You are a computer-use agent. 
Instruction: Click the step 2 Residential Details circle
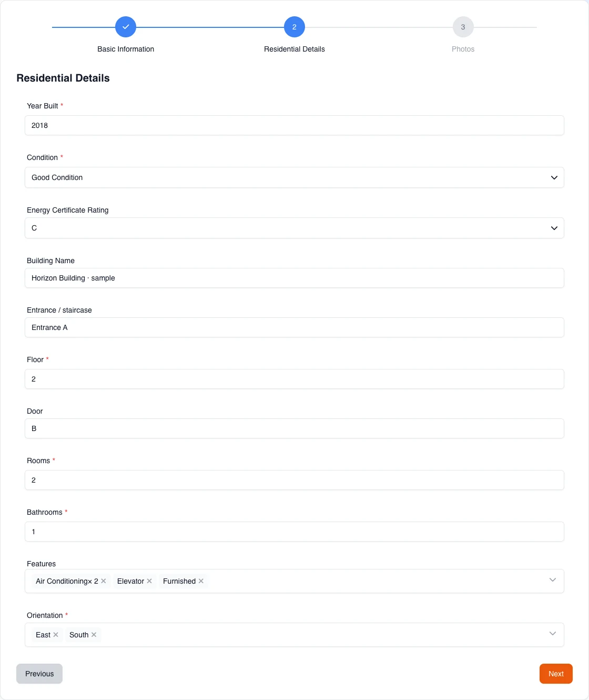point(294,27)
